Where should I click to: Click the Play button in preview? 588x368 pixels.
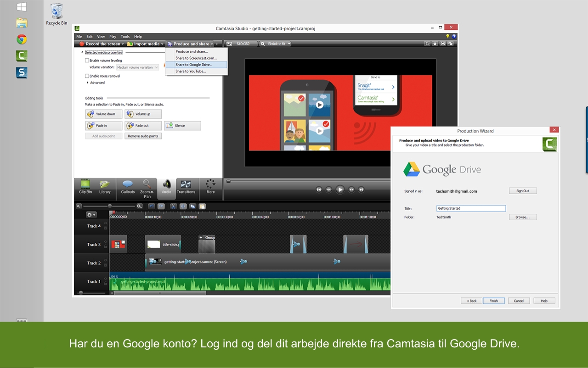tap(340, 189)
